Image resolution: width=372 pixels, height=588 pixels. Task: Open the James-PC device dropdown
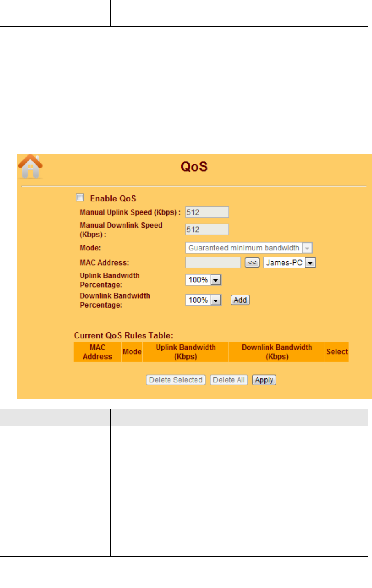coord(289,262)
